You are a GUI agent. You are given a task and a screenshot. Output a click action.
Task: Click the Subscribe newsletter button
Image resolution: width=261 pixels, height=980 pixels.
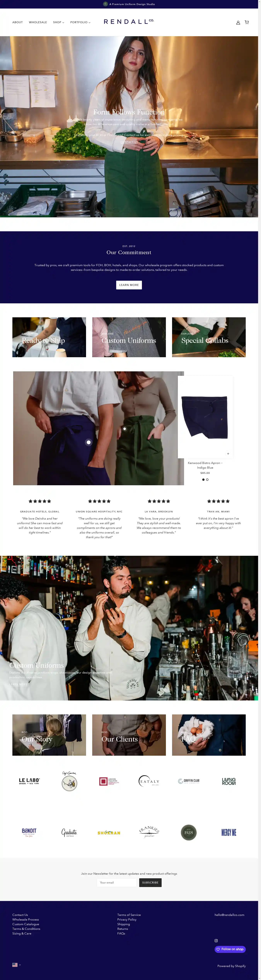(150, 883)
